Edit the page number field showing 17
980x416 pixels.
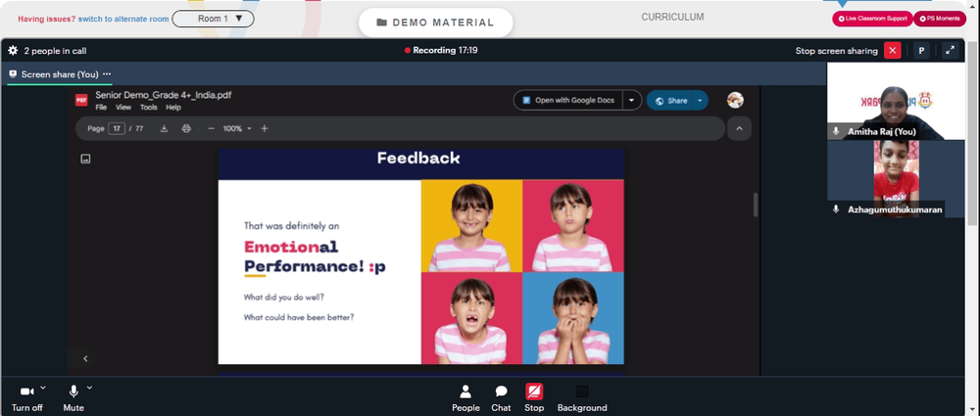point(117,128)
